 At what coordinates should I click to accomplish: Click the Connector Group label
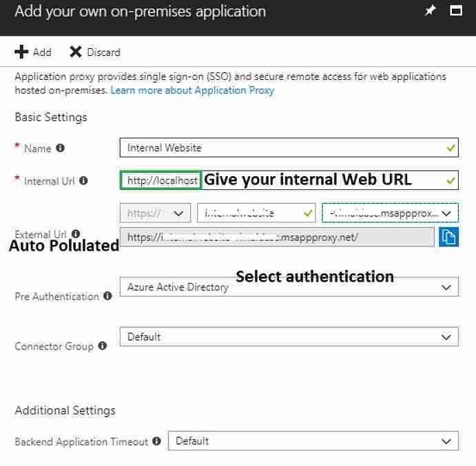click(54, 346)
